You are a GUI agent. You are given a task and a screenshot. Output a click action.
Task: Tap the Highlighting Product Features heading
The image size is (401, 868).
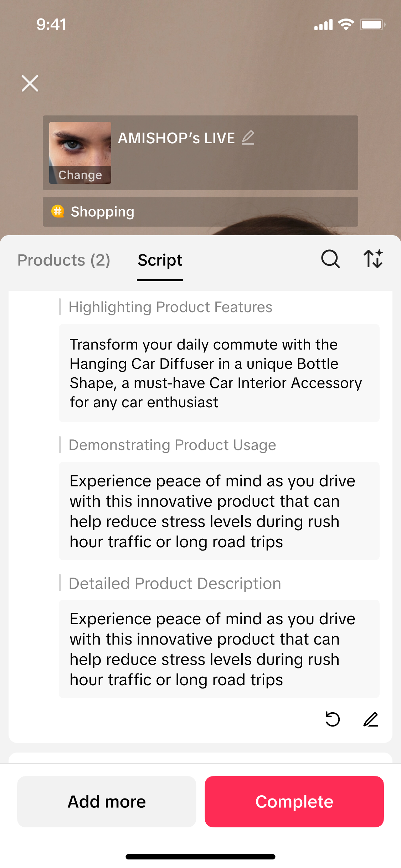point(170,307)
